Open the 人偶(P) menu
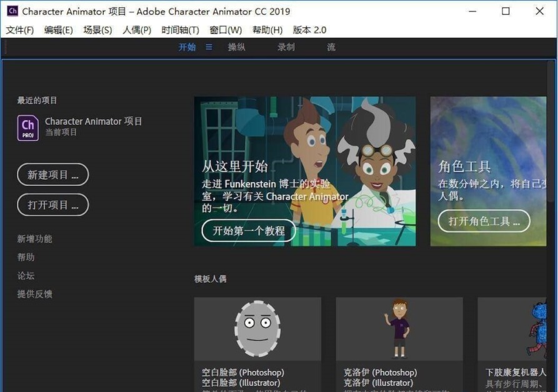This screenshot has width=558, height=392. coord(137,30)
